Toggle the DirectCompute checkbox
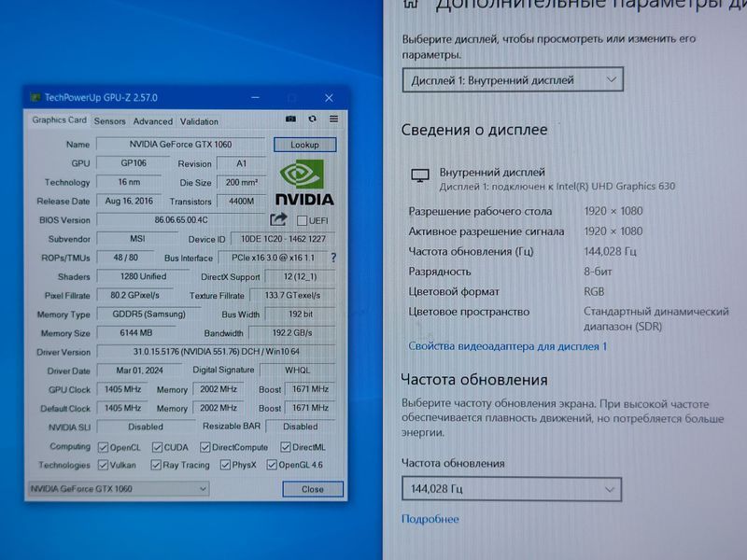747x560 pixels. tap(205, 447)
